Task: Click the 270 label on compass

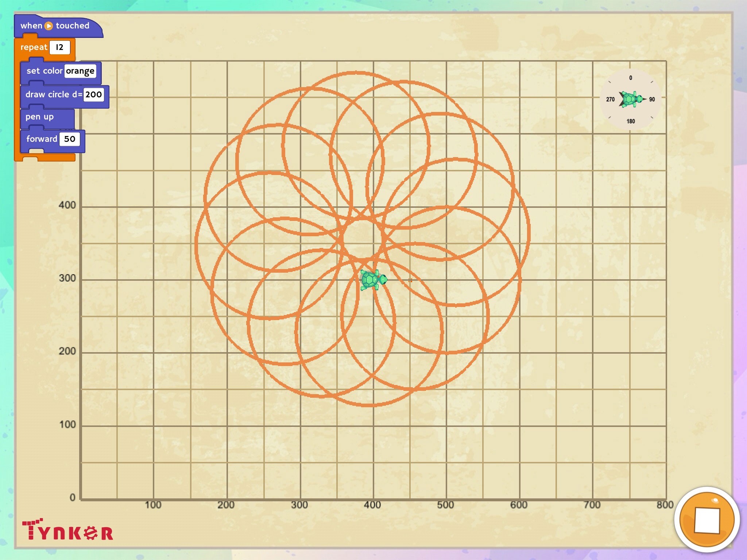Action: coord(610,99)
